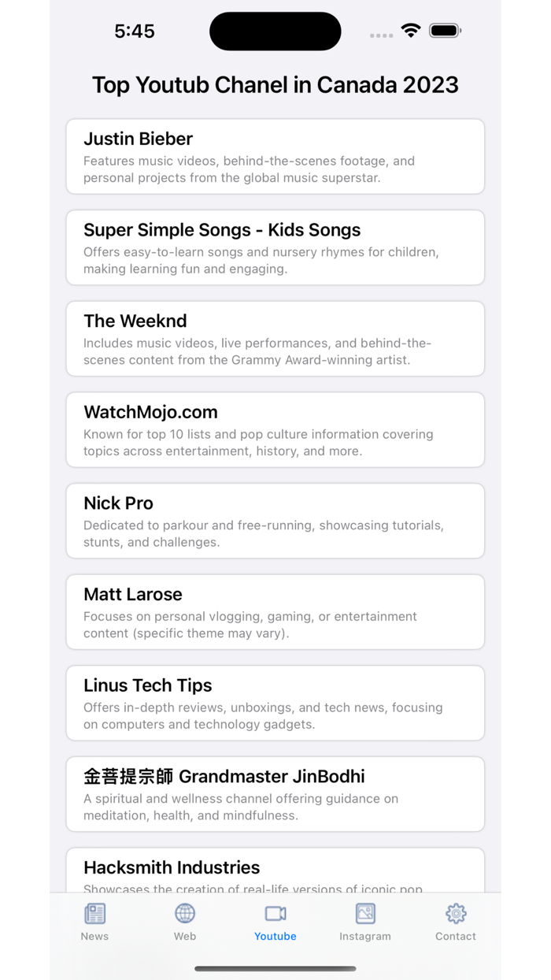Tap the Grandmaster JinBodhi channel
551x980 pixels.
pyautogui.click(x=275, y=794)
